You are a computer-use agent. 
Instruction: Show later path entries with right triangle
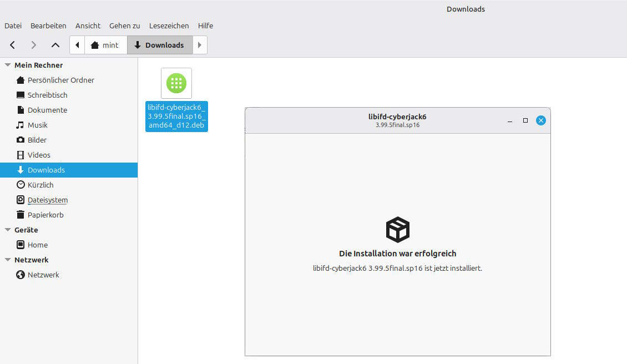(x=200, y=45)
